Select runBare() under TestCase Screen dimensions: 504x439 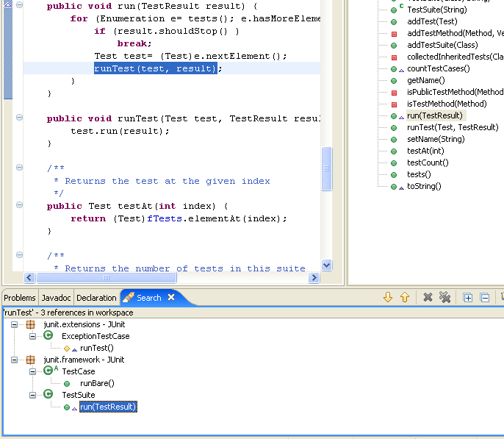click(x=97, y=383)
